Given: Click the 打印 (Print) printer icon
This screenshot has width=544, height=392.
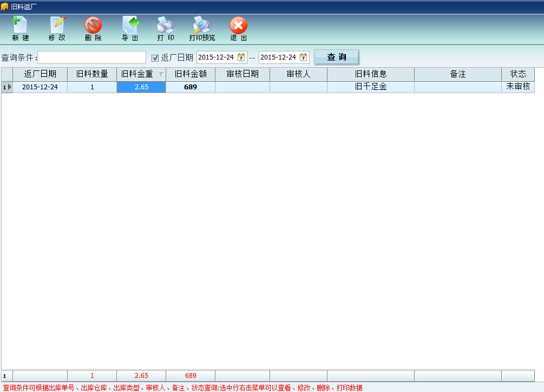Looking at the screenshot, I should click(166, 25).
